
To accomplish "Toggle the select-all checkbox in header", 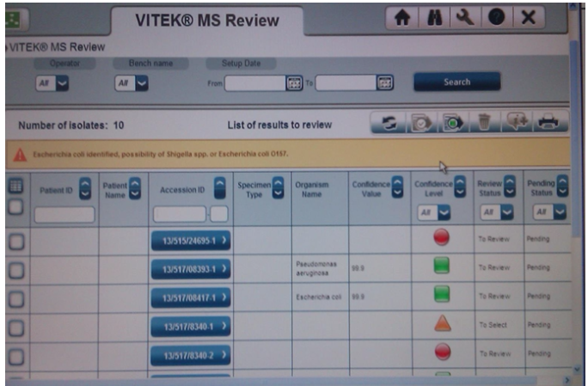I will (x=15, y=207).
